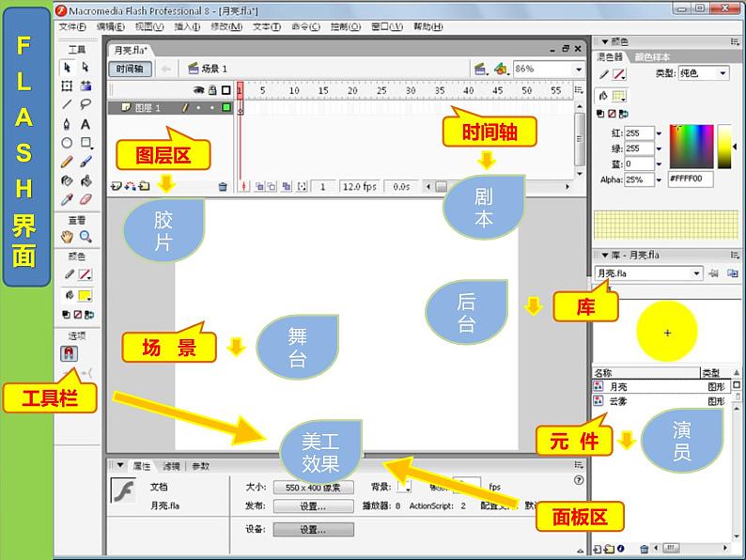746x560 pixels.
Task: Click Black and White button in toolbox
Action: tap(67, 315)
